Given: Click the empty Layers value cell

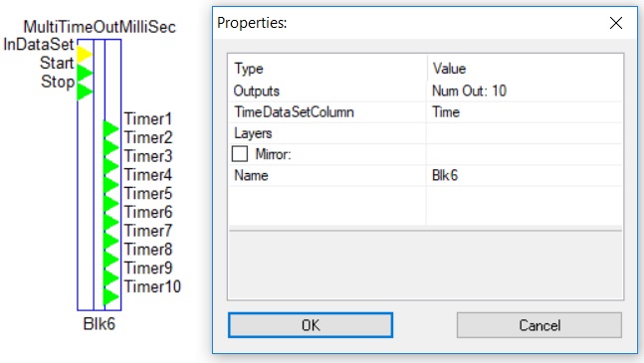Looking at the screenshot, I should pyautogui.click(x=525, y=133).
